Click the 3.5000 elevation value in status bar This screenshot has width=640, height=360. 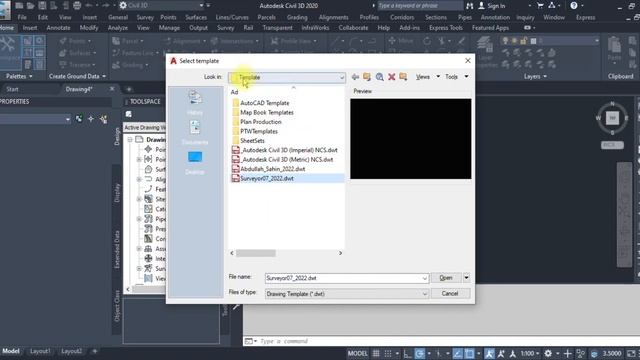(x=612, y=353)
